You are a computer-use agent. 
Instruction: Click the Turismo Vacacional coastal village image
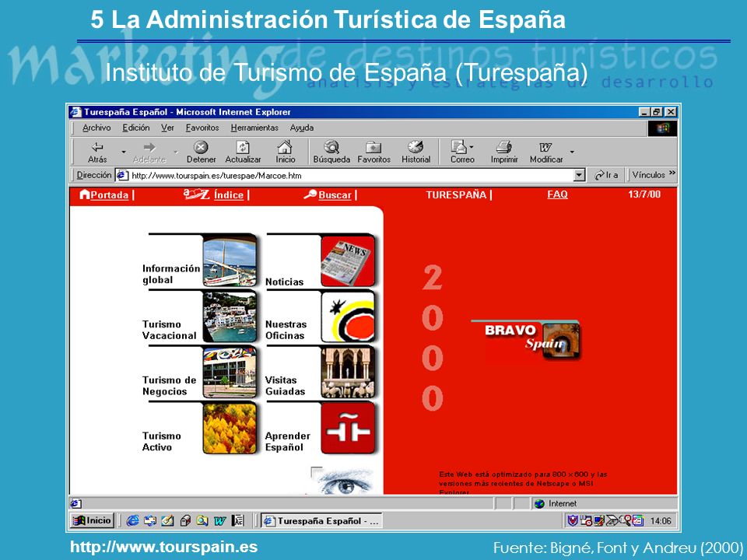230,317
